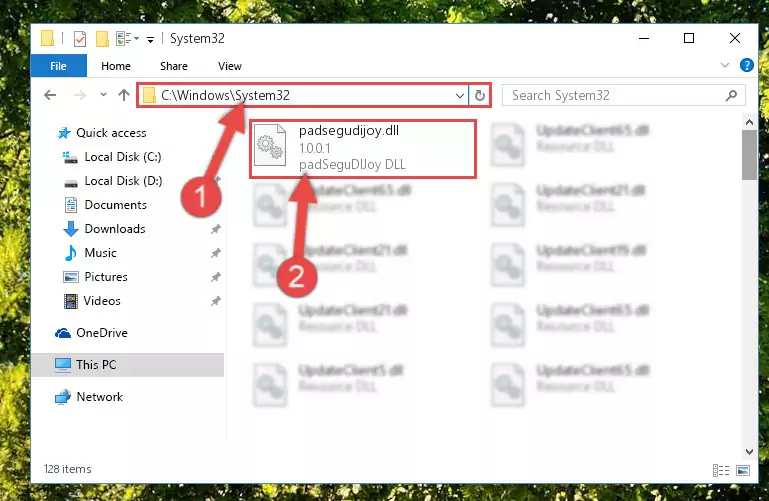Image resolution: width=769 pixels, height=501 pixels.
Task: Click the Search System32 field
Action: tap(623, 95)
